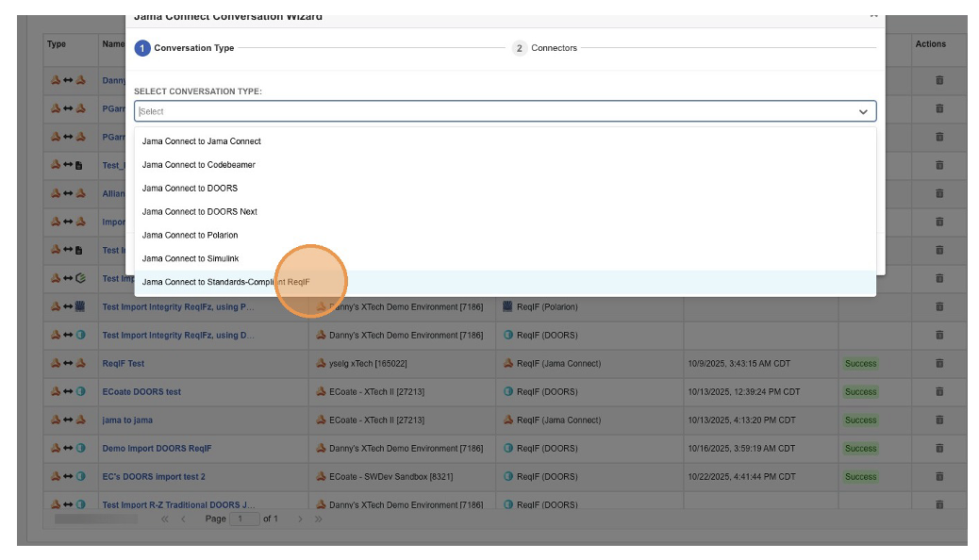This screenshot has width=979, height=560.
Task: Click Success status in ReqIF Test row
Action: point(860,363)
